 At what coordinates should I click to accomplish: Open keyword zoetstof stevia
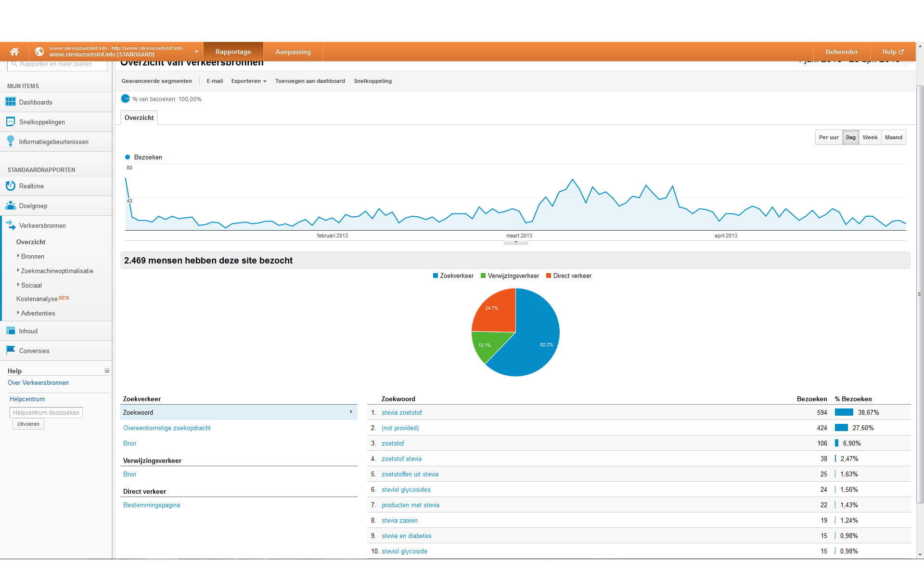[401, 459]
